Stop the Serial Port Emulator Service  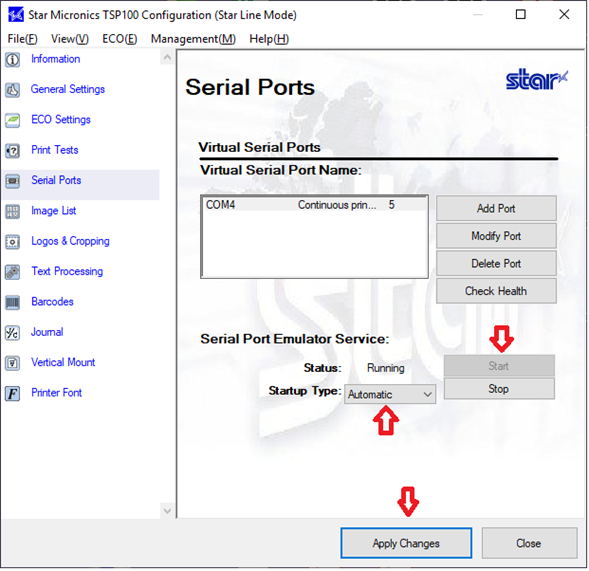coord(499,388)
